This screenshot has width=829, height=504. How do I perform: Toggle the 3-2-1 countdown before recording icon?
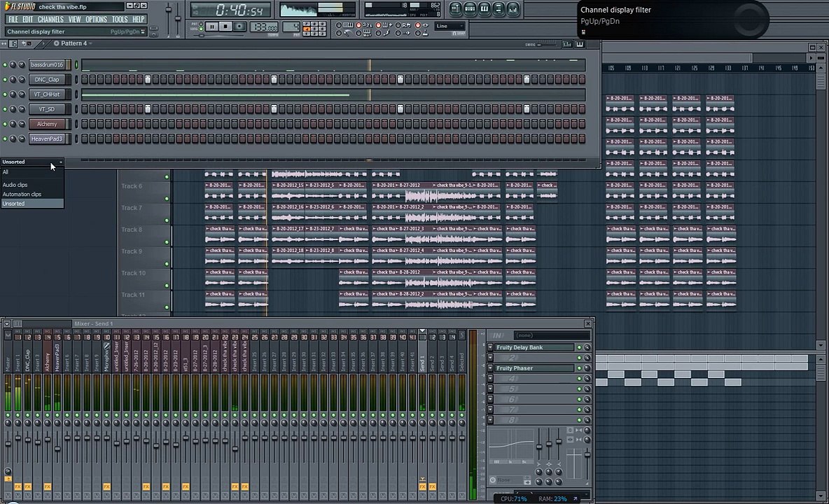coord(367,24)
